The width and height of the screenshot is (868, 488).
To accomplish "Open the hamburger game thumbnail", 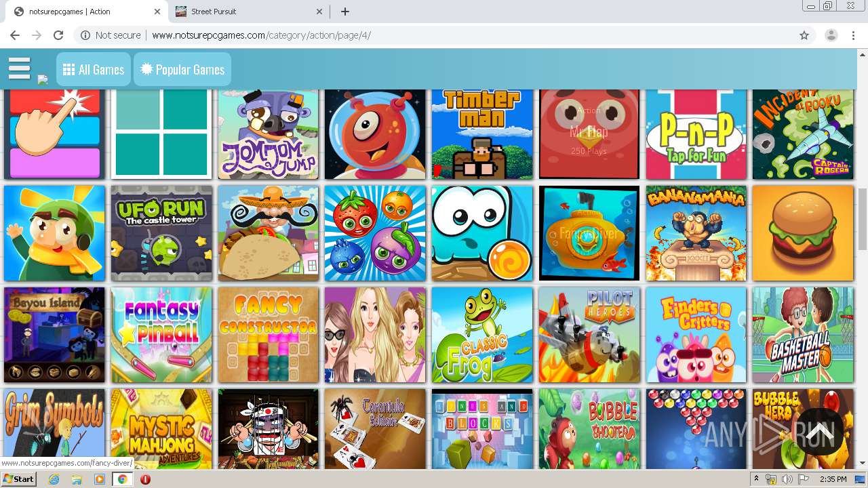I will point(803,233).
